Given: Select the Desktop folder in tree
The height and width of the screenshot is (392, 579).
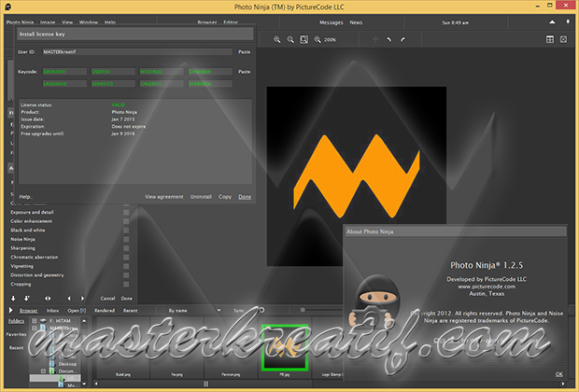Looking at the screenshot, I should click(67, 364).
